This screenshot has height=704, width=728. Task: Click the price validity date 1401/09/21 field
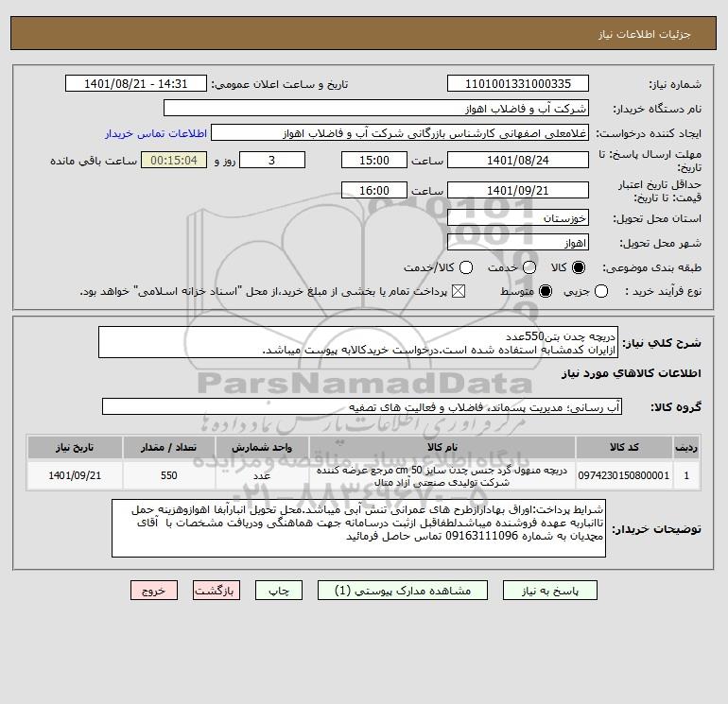(x=518, y=190)
